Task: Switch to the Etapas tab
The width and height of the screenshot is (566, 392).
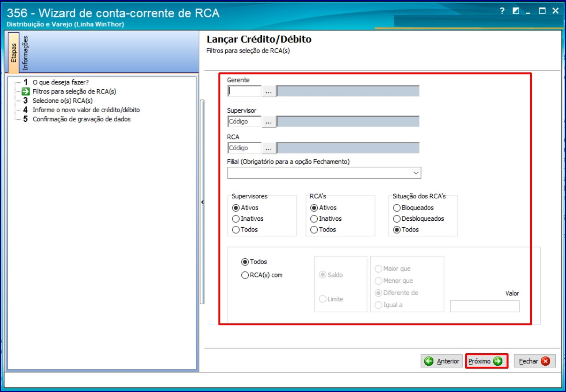Action: click(x=14, y=52)
